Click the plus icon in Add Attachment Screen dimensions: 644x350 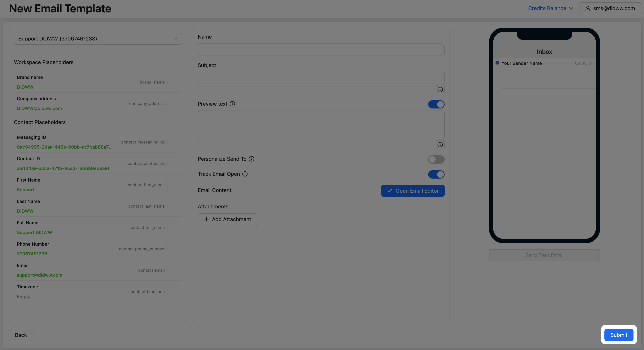pyautogui.click(x=206, y=219)
